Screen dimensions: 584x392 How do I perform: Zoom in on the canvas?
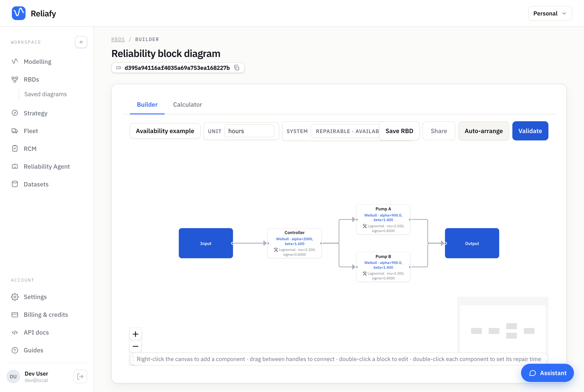click(135, 334)
